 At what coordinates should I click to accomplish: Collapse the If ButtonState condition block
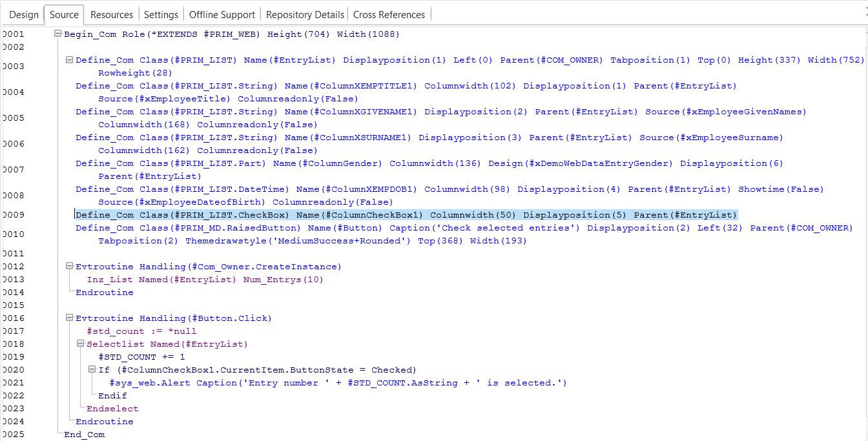(x=92, y=369)
